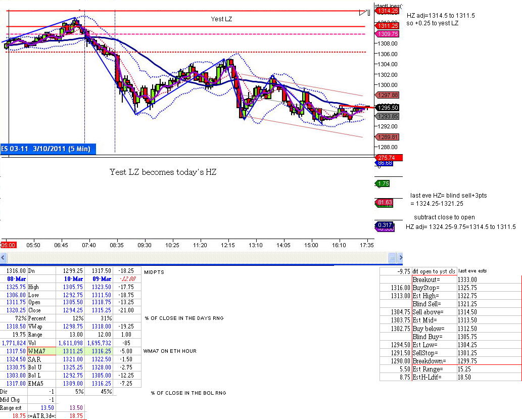The width and height of the screenshot is (522, 420).
Task: Select the Percent value 72%
Action: tap(14, 318)
